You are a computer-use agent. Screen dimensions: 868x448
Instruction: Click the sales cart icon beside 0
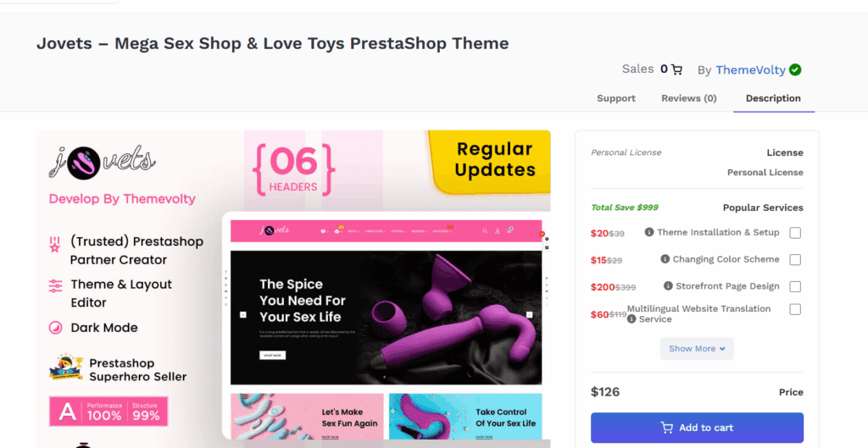[x=676, y=69]
